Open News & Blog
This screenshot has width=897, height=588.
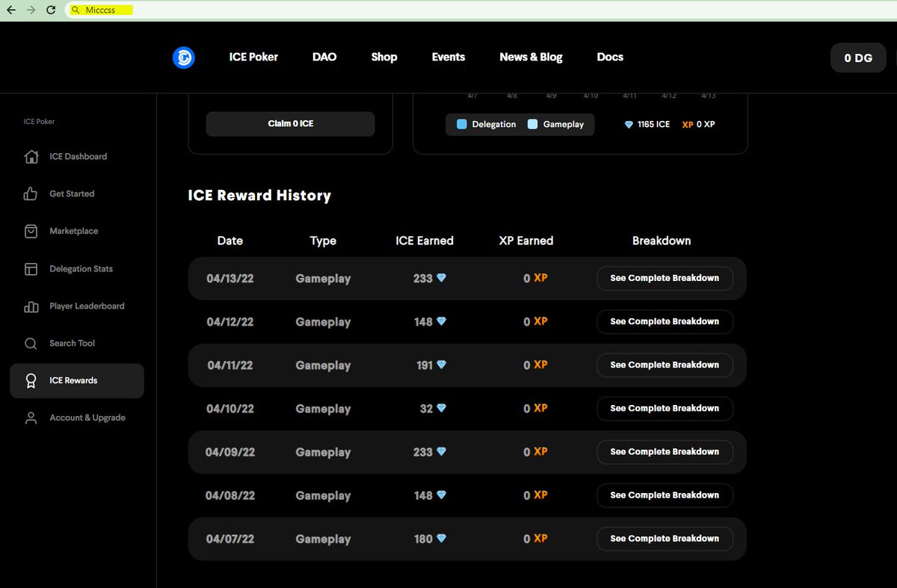(531, 57)
